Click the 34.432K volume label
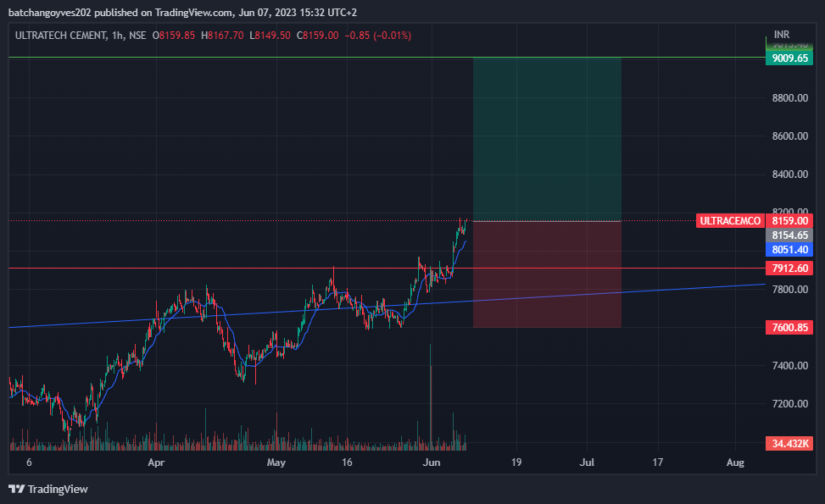Viewport: 825px width, 504px height. coord(789,444)
